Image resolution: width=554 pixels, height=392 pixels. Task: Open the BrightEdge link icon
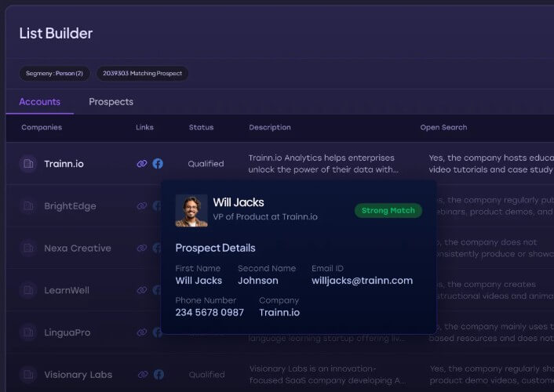coord(142,206)
